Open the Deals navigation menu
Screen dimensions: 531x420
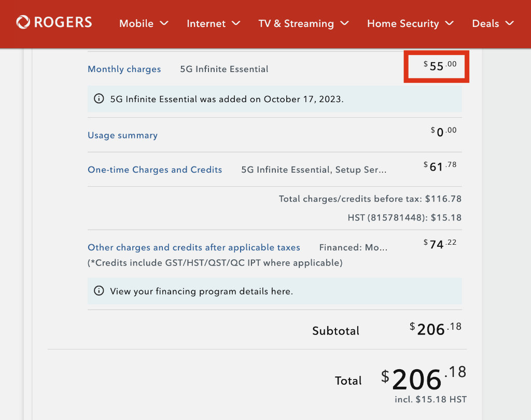tap(485, 23)
